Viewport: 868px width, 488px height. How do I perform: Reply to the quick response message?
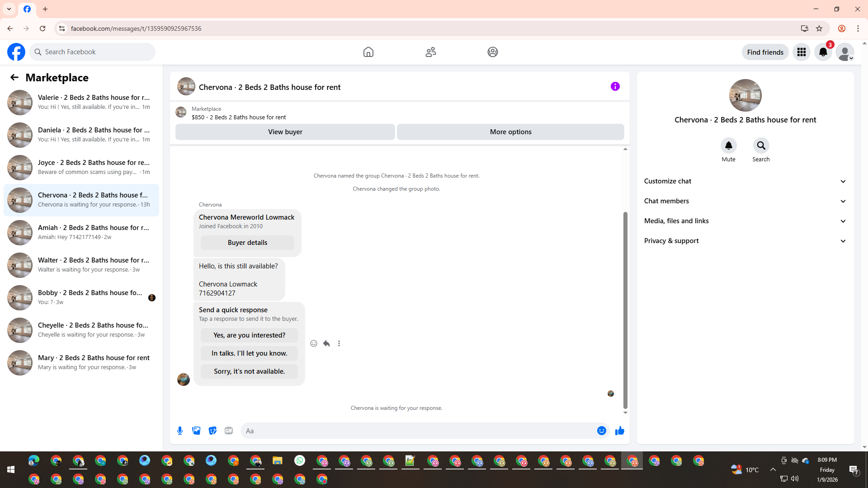[326, 343]
